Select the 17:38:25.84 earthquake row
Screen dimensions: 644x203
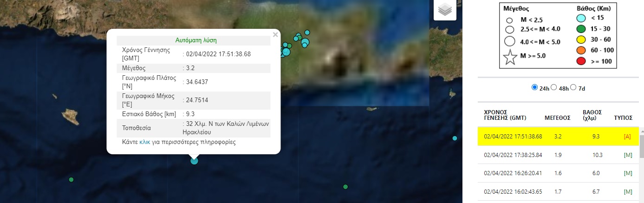(x=558, y=155)
